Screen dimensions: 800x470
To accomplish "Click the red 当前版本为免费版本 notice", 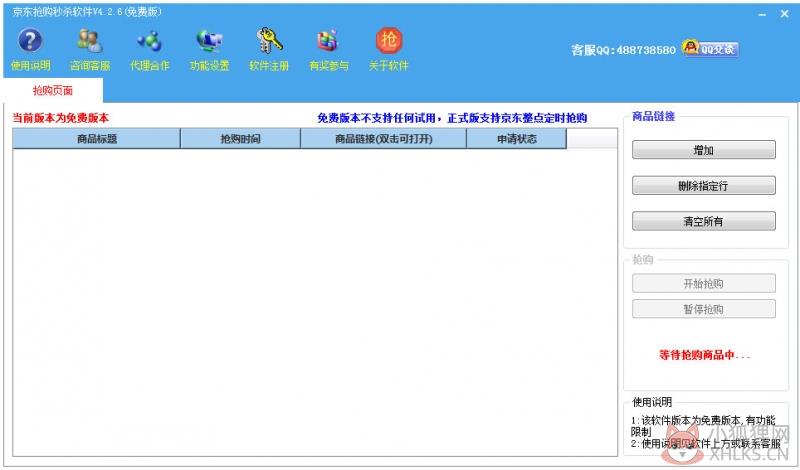I will (x=60, y=118).
